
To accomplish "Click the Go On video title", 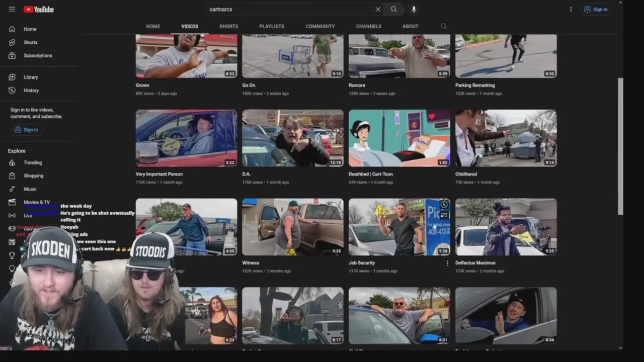I will [x=249, y=85].
